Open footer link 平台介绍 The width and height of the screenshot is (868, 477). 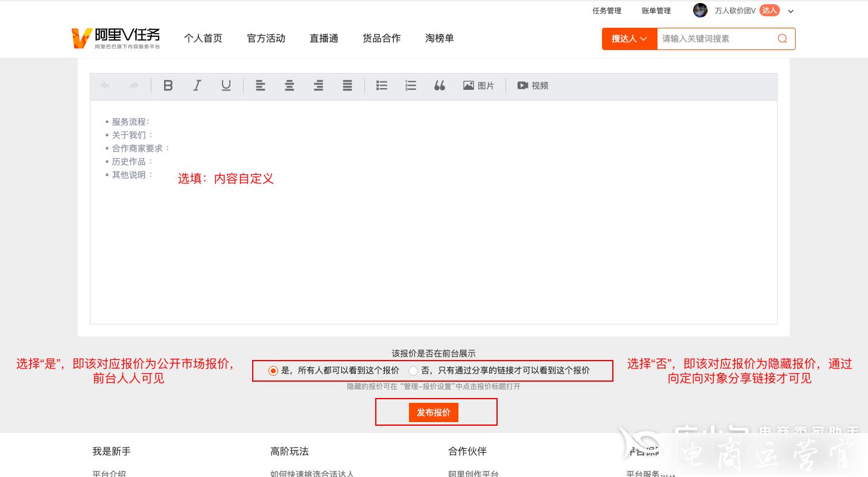click(x=109, y=473)
